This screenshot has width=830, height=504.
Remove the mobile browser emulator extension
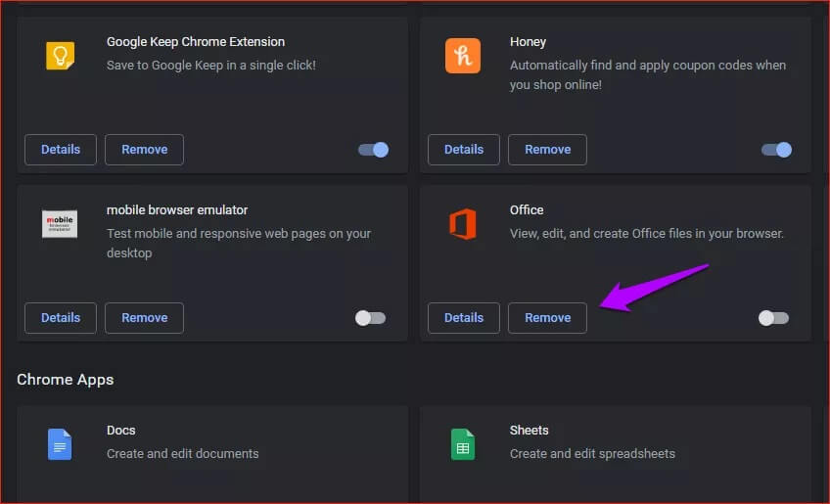(x=144, y=318)
